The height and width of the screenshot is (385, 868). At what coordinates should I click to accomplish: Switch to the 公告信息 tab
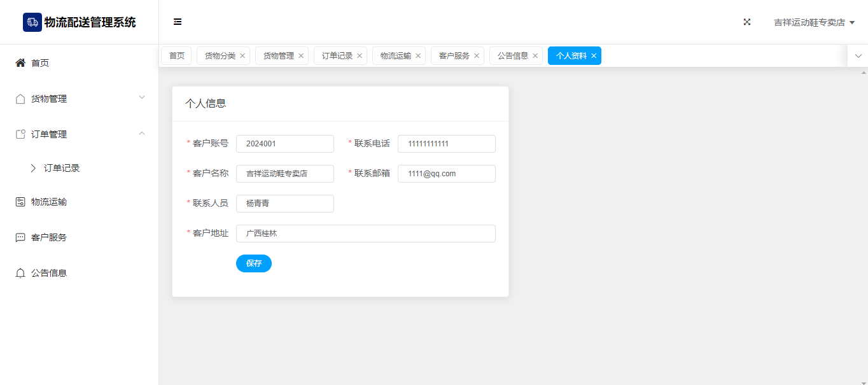coord(512,56)
